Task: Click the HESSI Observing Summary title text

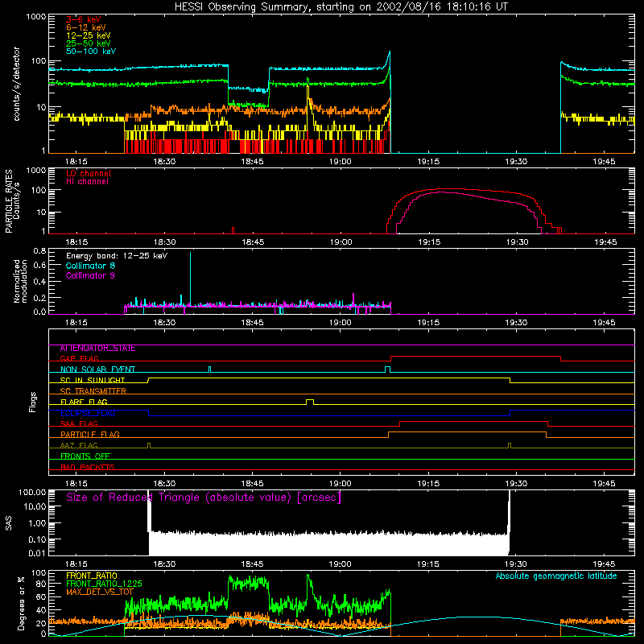Action: [x=341, y=7]
